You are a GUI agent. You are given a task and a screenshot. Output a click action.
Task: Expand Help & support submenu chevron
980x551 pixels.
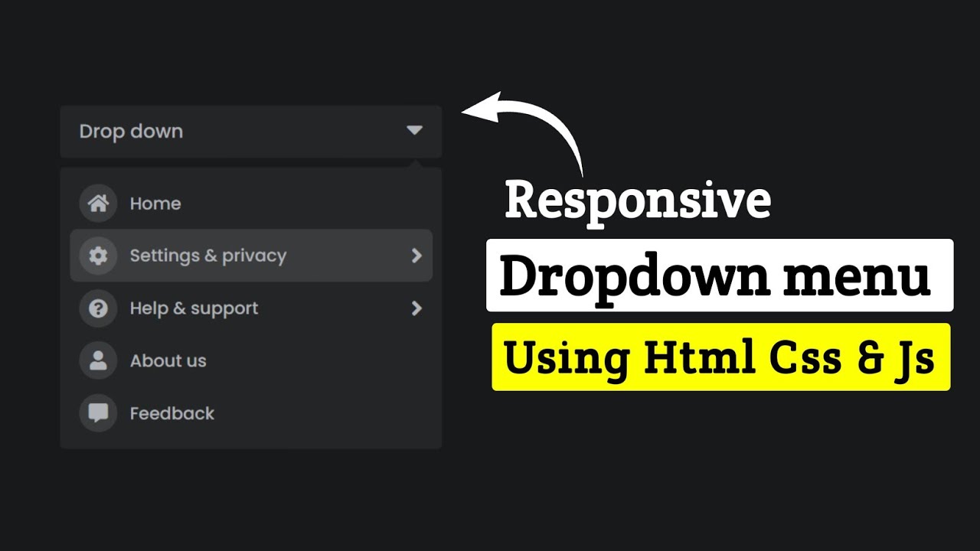(x=416, y=308)
